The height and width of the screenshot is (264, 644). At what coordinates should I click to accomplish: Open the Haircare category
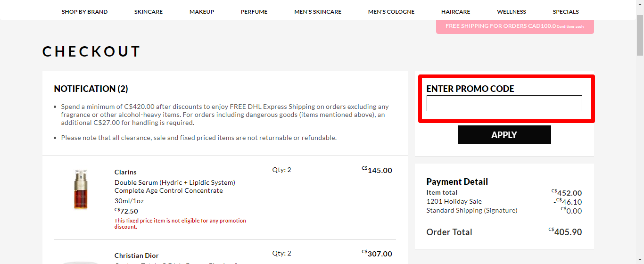click(x=456, y=12)
